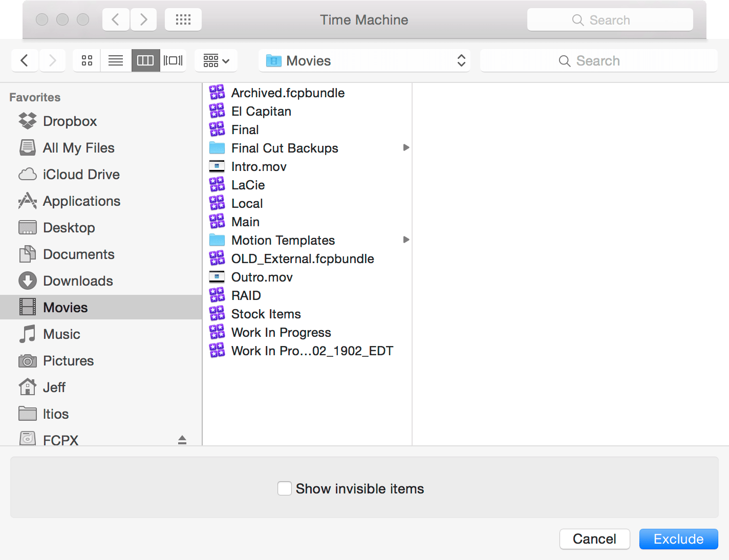Click the back navigation arrow
The width and height of the screenshot is (729, 560).
pyautogui.click(x=25, y=60)
